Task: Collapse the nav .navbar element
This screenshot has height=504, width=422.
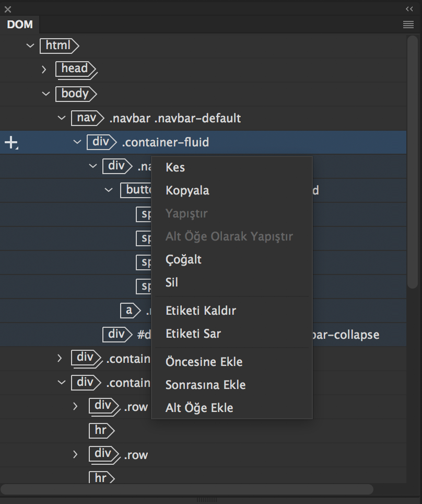Action: (x=61, y=118)
